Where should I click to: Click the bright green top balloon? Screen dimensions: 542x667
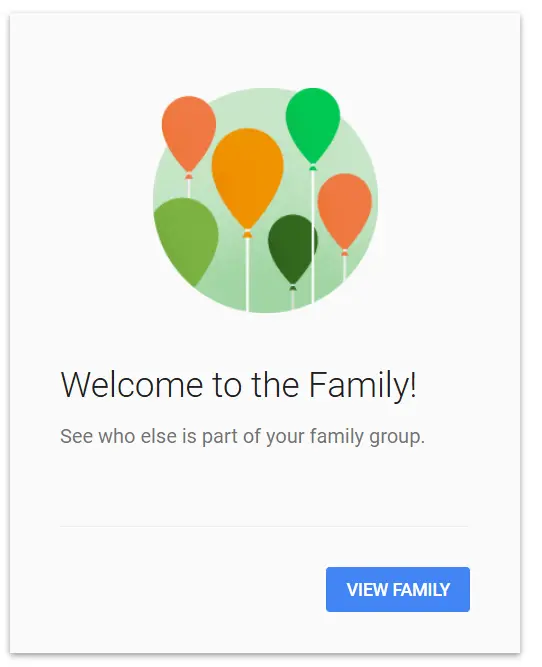tap(313, 125)
